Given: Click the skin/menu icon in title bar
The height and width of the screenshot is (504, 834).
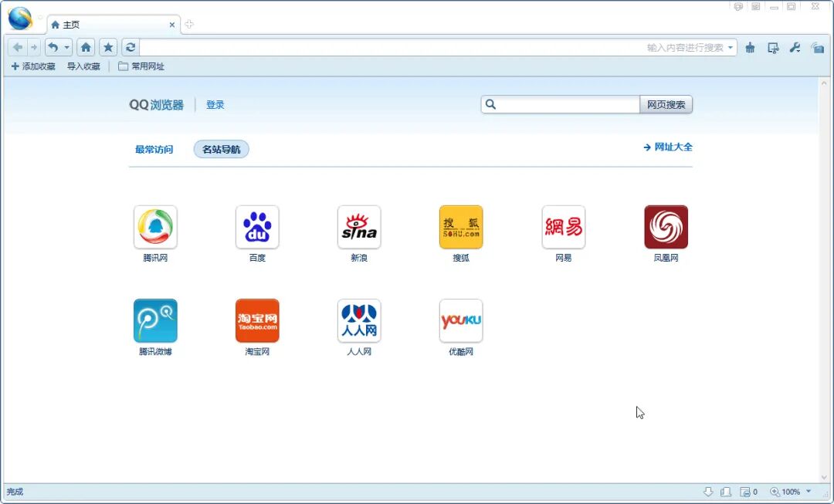Looking at the screenshot, I should 755,7.
